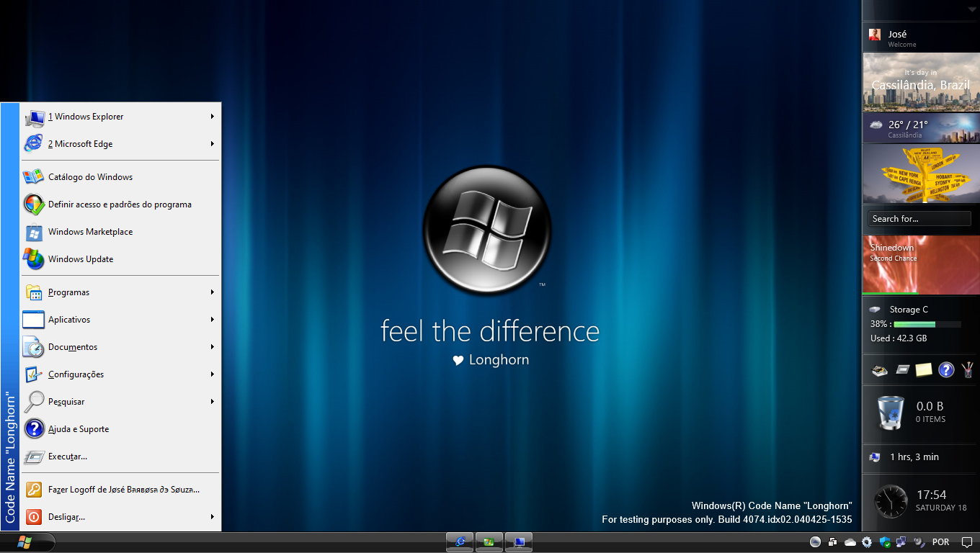Launch Windows Update
This screenshot has height=553, width=980.
coord(120,259)
